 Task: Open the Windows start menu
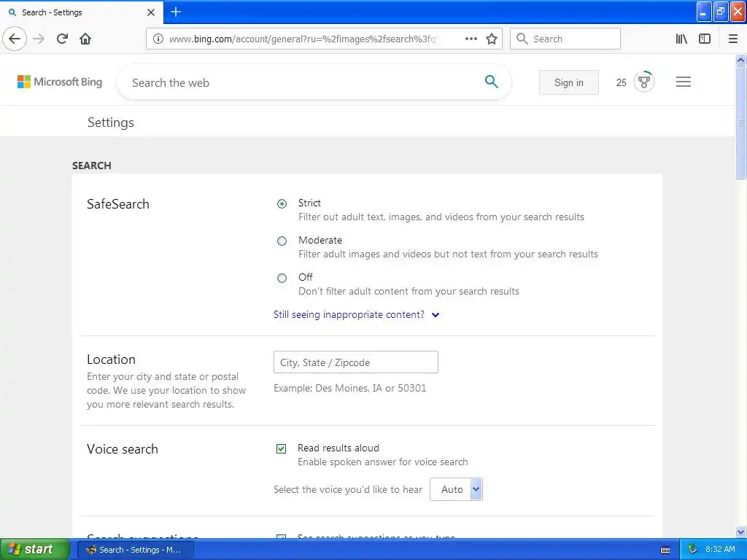[35, 550]
